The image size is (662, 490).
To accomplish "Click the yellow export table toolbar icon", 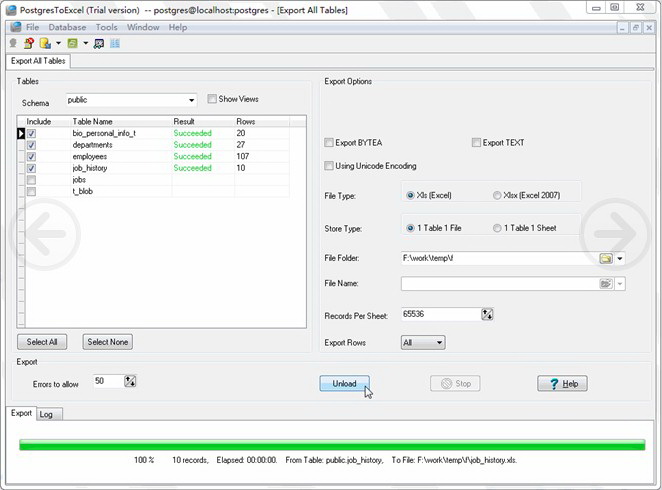I will point(45,43).
